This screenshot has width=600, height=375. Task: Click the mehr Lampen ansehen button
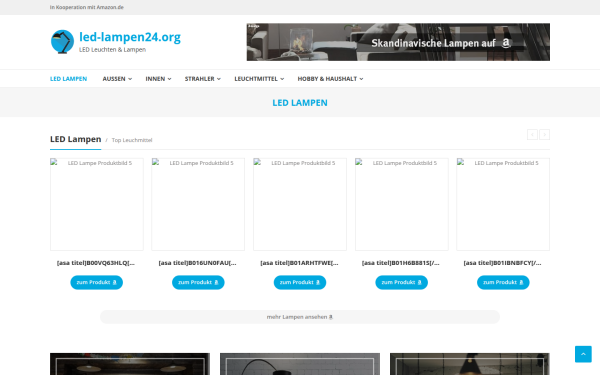pyautogui.click(x=300, y=317)
